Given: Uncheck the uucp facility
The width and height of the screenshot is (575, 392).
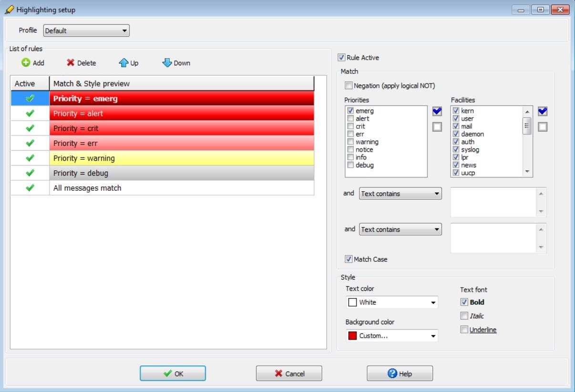Looking at the screenshot, I should [x=456, y=173].
